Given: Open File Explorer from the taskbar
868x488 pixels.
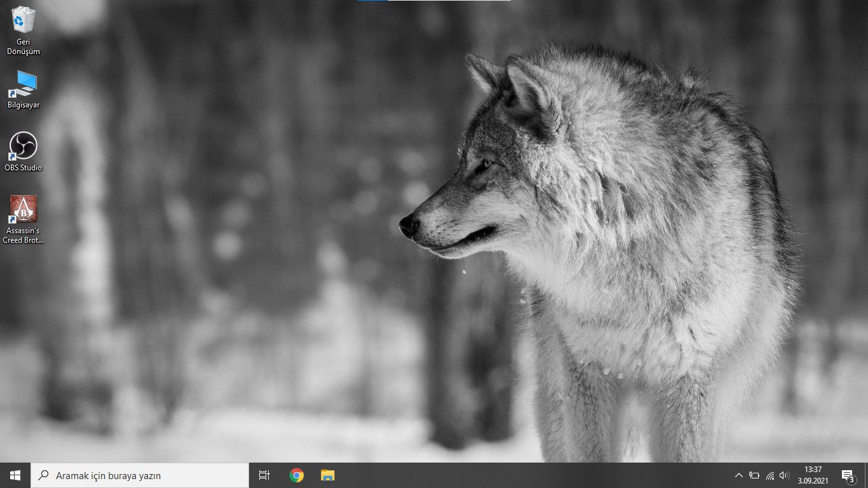Looking at the screenshot, I should tap(327, 475).
